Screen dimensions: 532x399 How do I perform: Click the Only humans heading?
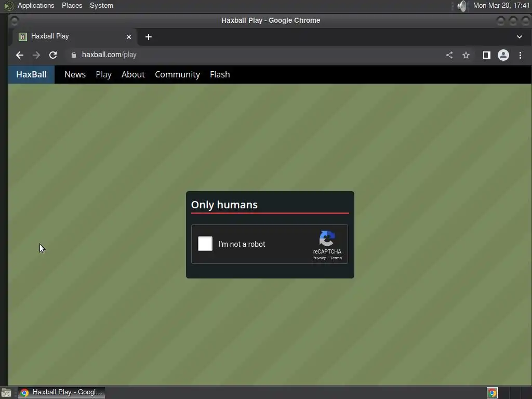224,205
